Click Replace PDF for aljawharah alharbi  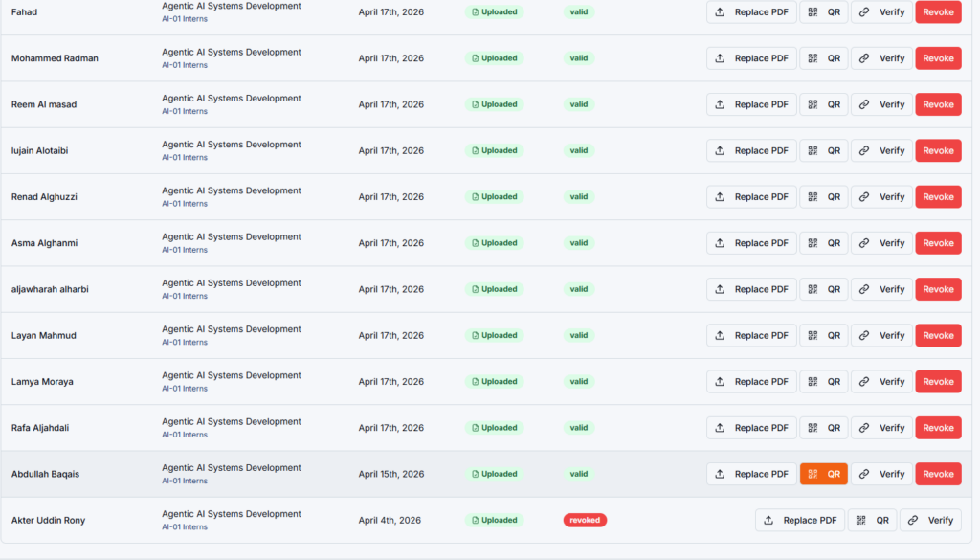tap(751, 288)
